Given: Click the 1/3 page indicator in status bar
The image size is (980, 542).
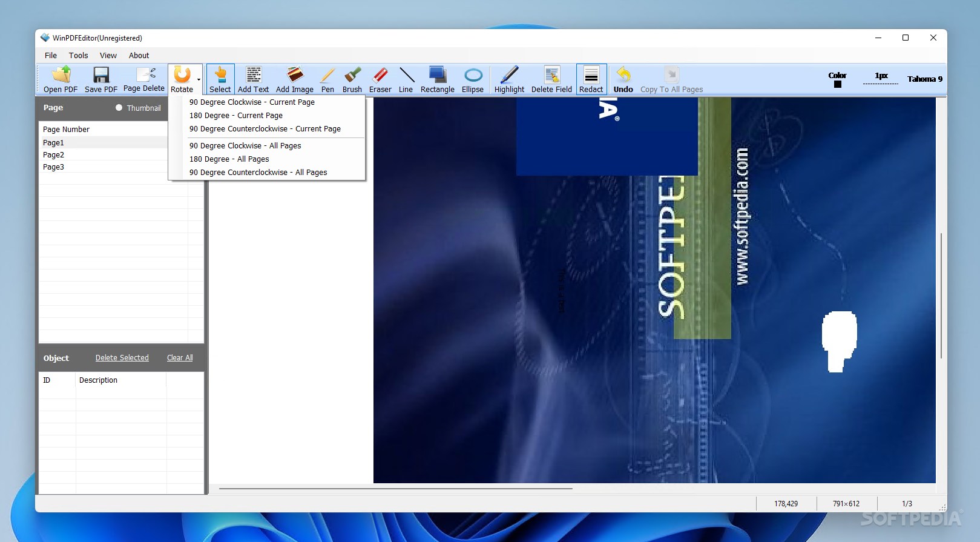Looking at the screenshot, I should tap(907, 504).
